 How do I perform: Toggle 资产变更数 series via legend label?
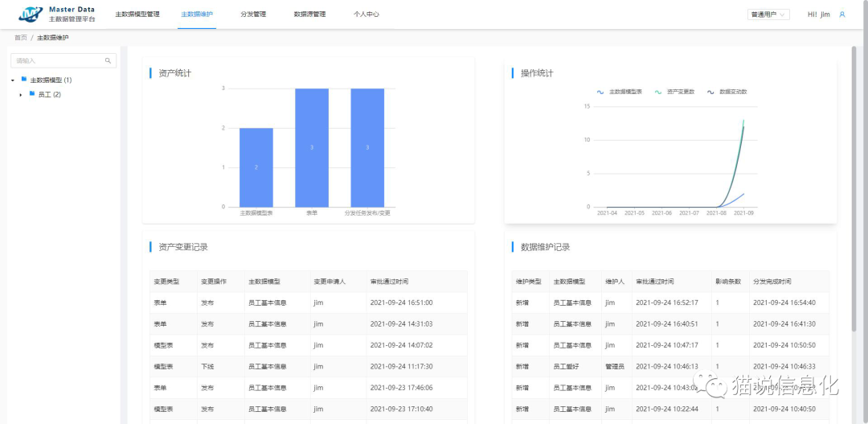[x=681, y=92]
